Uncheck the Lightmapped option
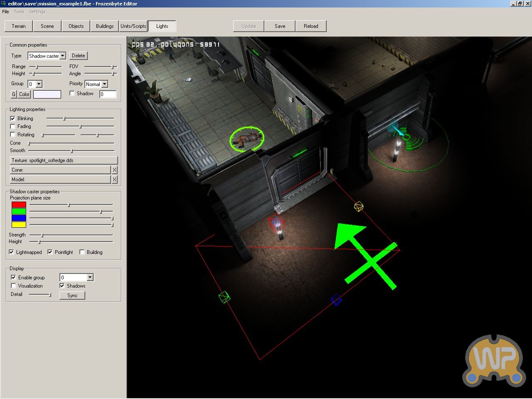 pyautogui.click(x=12, y=252)
